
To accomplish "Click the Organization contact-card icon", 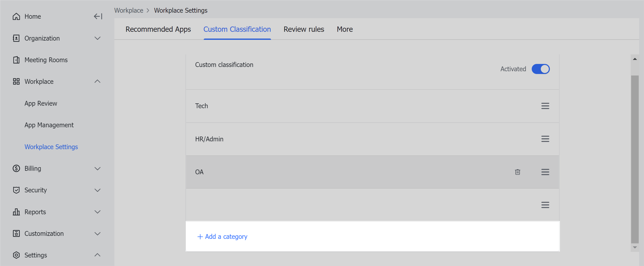I will 16,38.
